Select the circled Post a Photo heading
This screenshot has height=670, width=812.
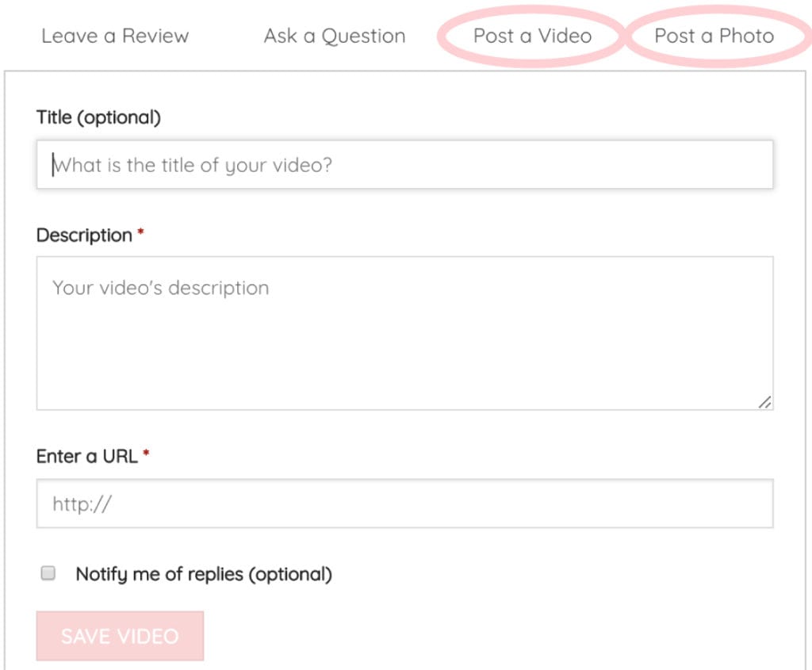point(713,36)
